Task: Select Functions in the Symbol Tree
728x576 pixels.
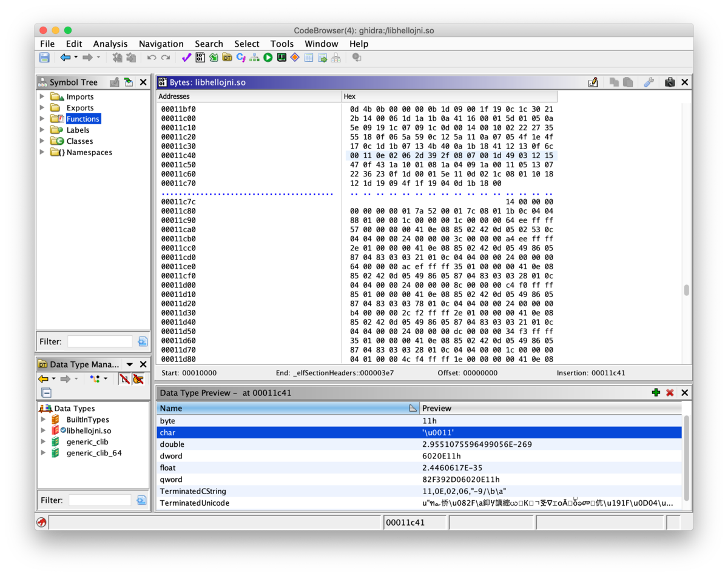Action: (x=83, y=119)
